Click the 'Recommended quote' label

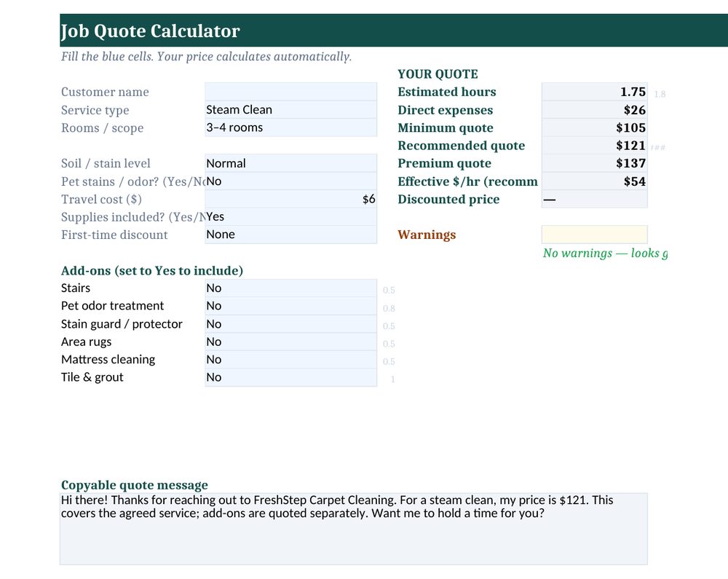click(461, 146)
